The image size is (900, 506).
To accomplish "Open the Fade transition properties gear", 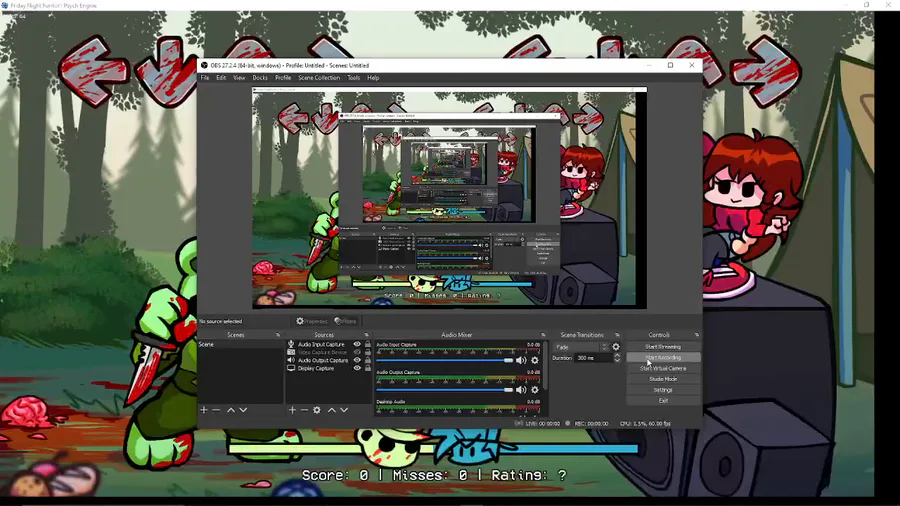I will click(616, 347).
